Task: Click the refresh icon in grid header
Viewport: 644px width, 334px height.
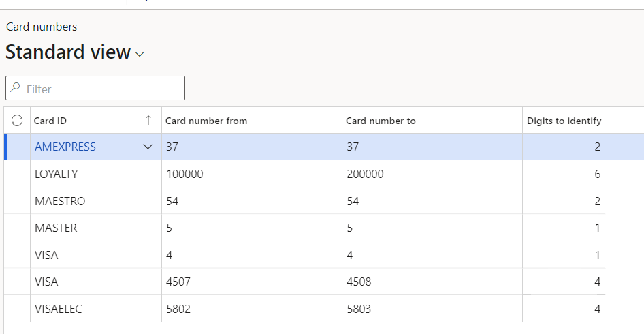Action: coord(17,121)
